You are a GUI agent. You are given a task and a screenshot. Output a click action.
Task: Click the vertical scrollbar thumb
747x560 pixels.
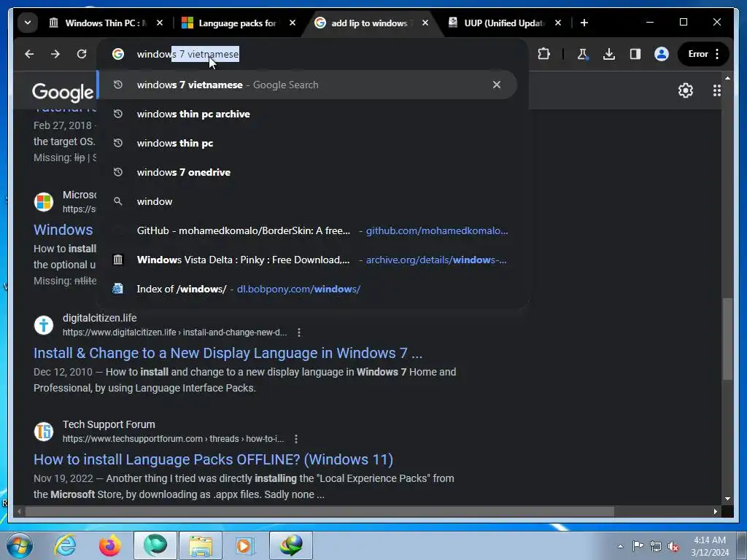click(727, 338)
